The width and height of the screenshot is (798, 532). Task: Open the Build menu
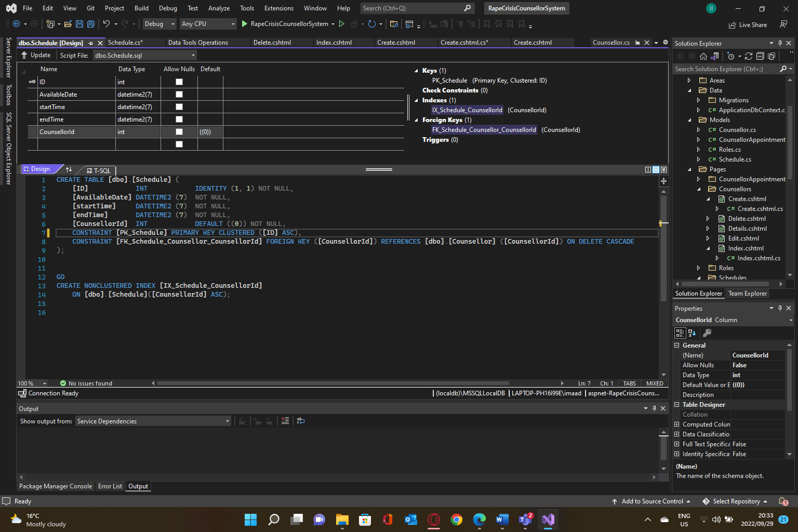pos(141,8)
